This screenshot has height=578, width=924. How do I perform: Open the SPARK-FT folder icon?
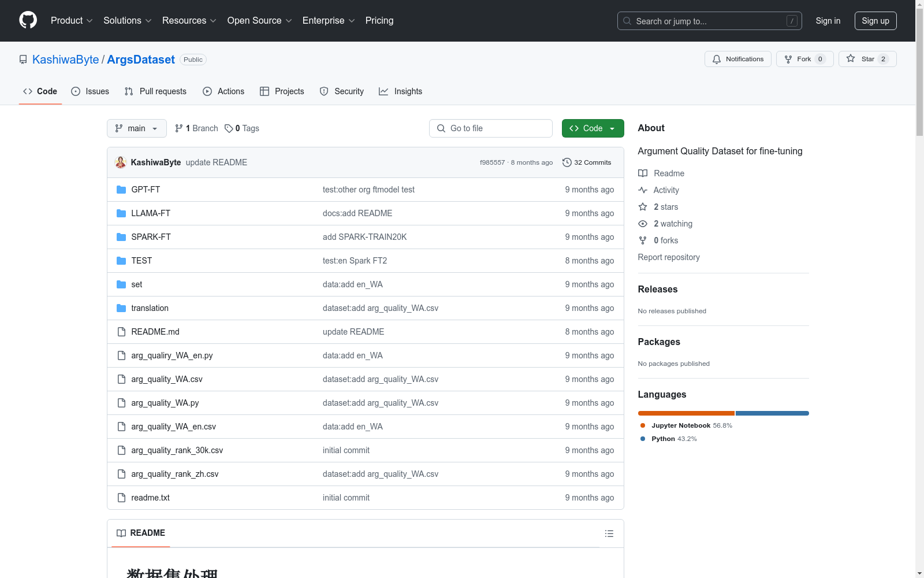click(x=121, y=237)
